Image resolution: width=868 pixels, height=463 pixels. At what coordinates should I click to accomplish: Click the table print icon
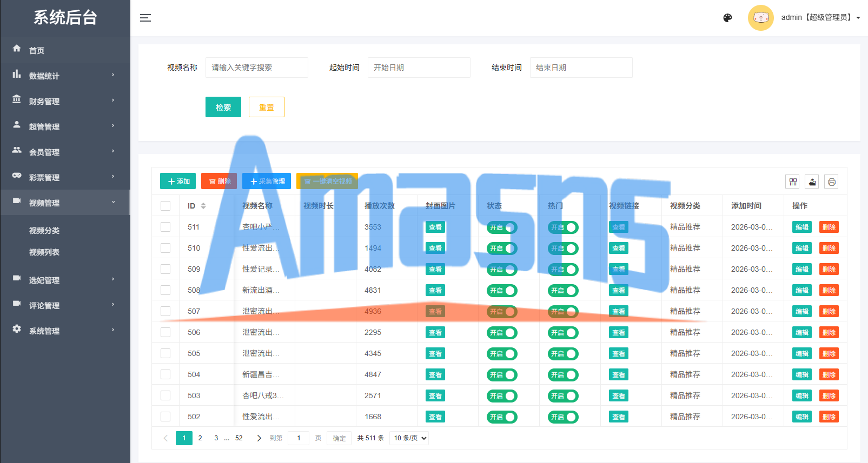pos(832,182)
